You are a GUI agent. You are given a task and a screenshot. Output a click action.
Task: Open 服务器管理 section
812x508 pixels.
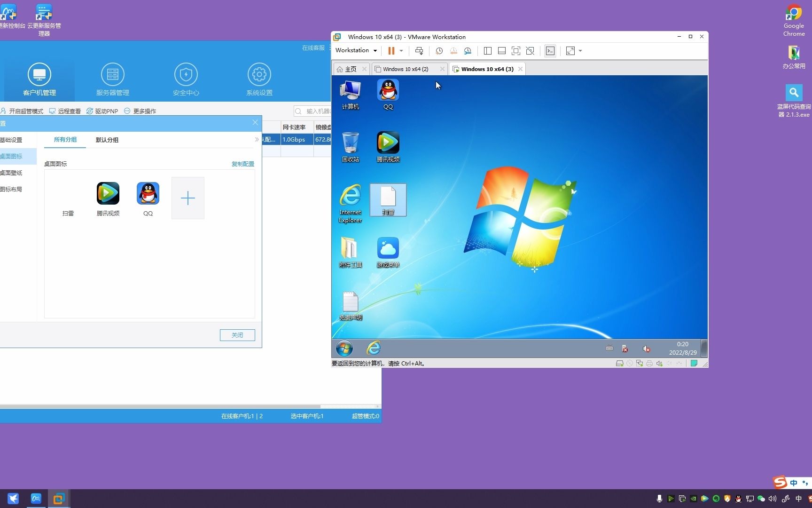click(113, 79)
